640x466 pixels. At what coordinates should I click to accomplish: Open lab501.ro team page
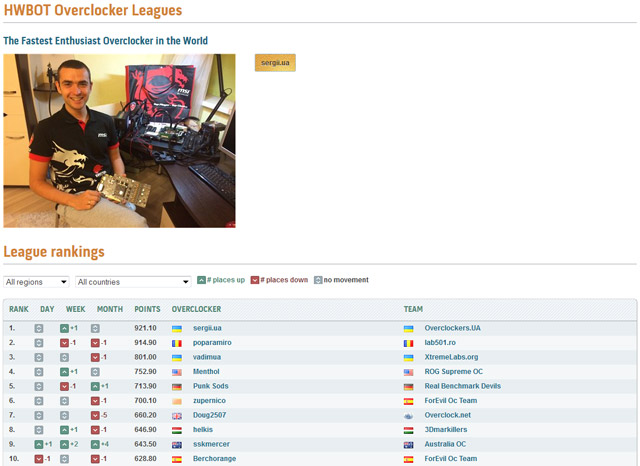coord(440,342)
